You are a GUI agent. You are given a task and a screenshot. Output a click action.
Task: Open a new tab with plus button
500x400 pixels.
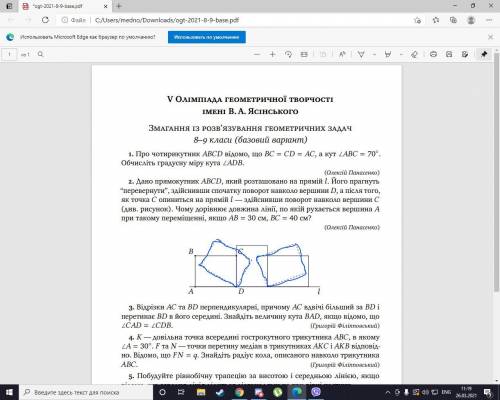(x=119, y=6)
